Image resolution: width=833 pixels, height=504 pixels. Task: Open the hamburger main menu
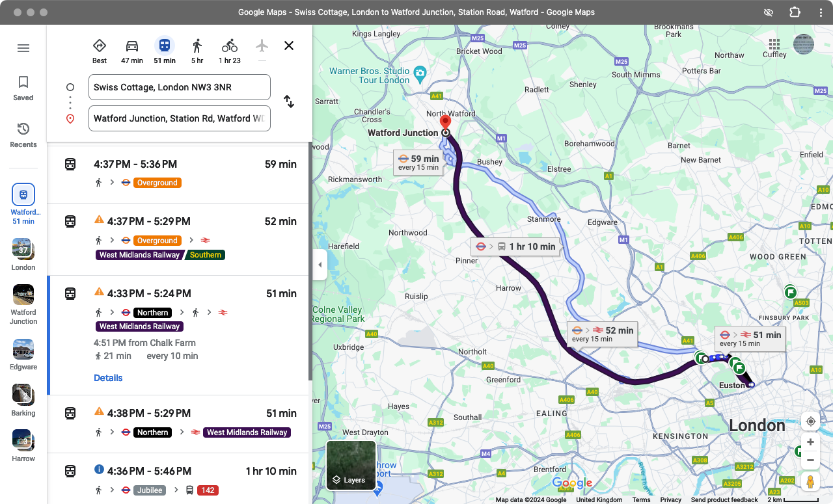(x=23, y=48)
